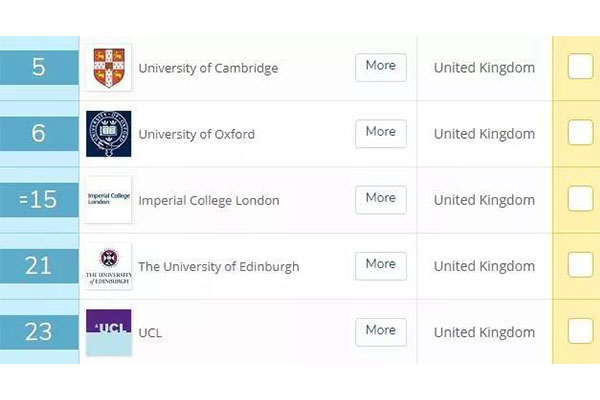The width and height of the screenshot is (600, 400).
Task: Show More for The University of Edinburgh
Action: pyautogui.click(x=381, y=266)
